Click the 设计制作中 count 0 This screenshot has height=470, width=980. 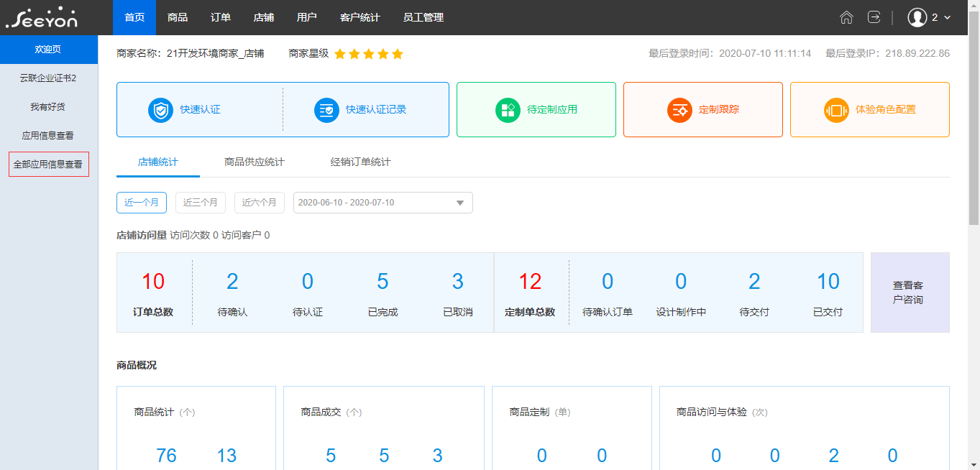point(681,282)
